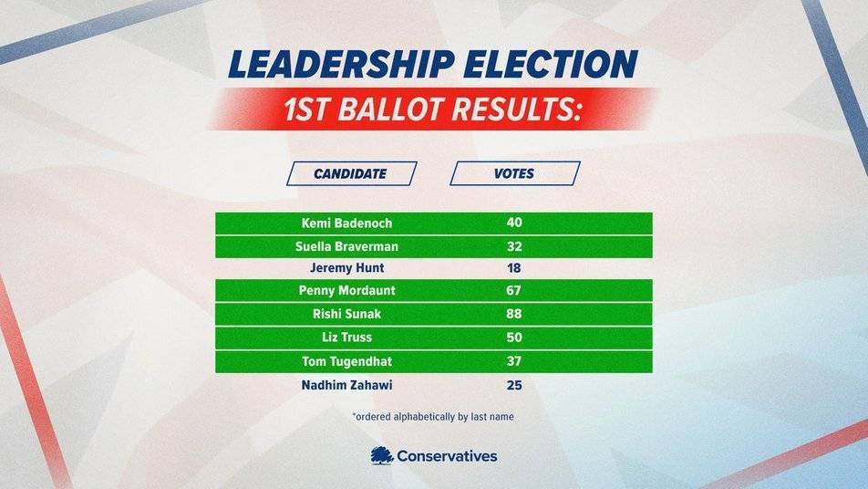Select the VOTES column header box
The width and height of the screenshot is (868, 489).
pos(515,174)
